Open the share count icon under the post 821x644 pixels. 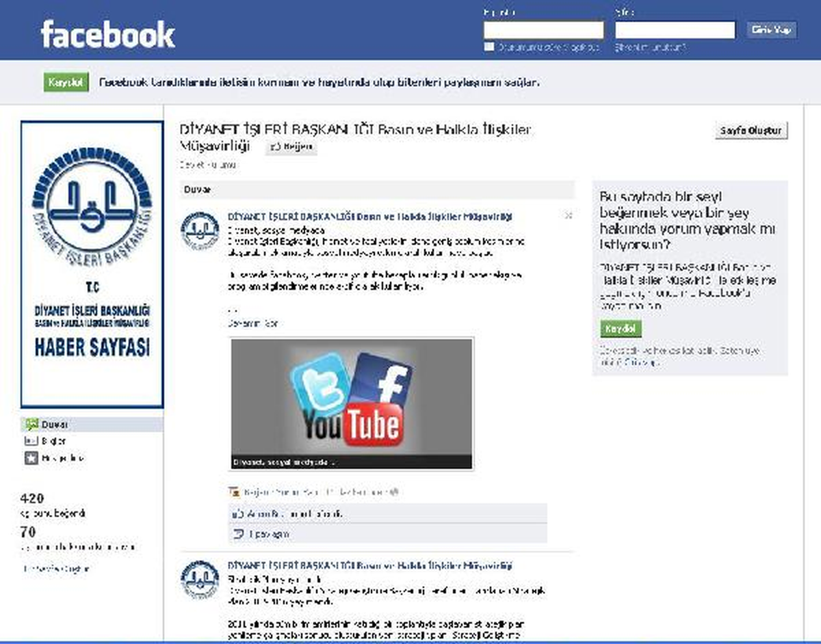click(238, 534)
